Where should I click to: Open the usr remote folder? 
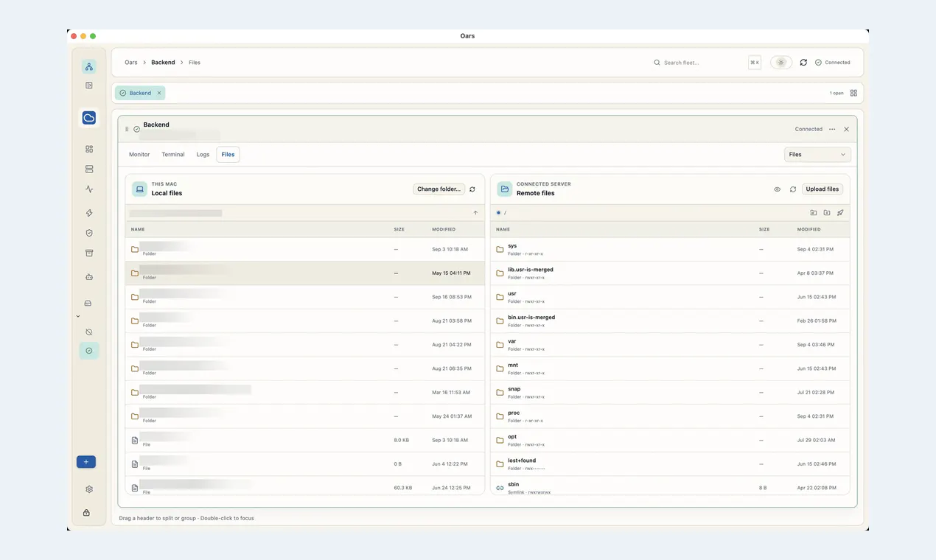pos(670,297)
